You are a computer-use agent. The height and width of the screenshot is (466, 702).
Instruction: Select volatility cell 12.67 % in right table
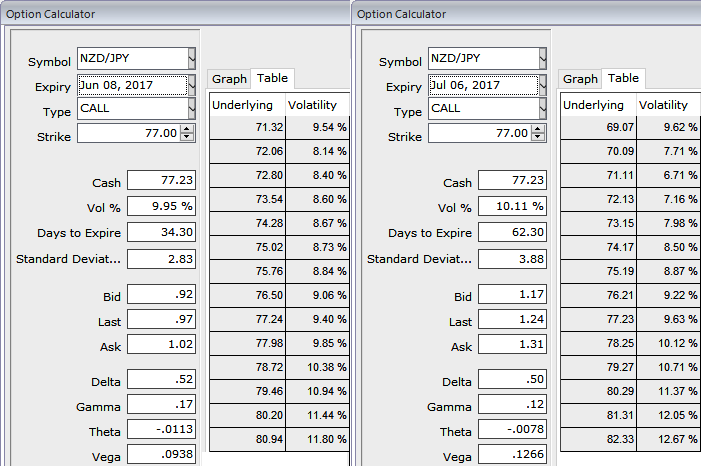coord(668,440)
